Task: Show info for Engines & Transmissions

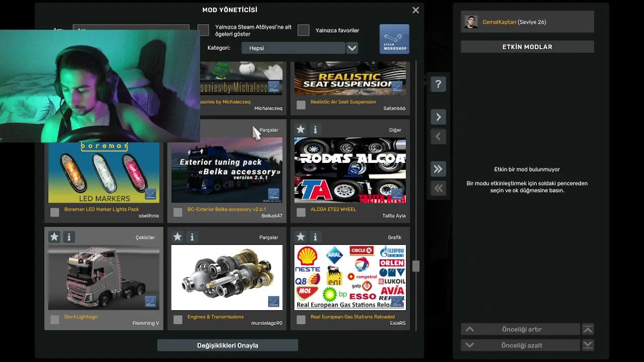Action: tap(192, 237)
